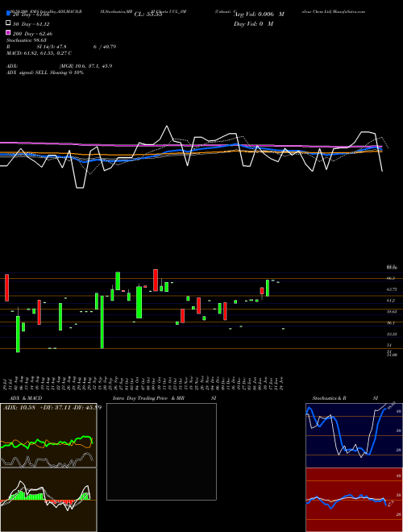The width and height of the screenshot is (403, 532).
Task: Click the 53.55 price axis label
Action: (392, 335)
